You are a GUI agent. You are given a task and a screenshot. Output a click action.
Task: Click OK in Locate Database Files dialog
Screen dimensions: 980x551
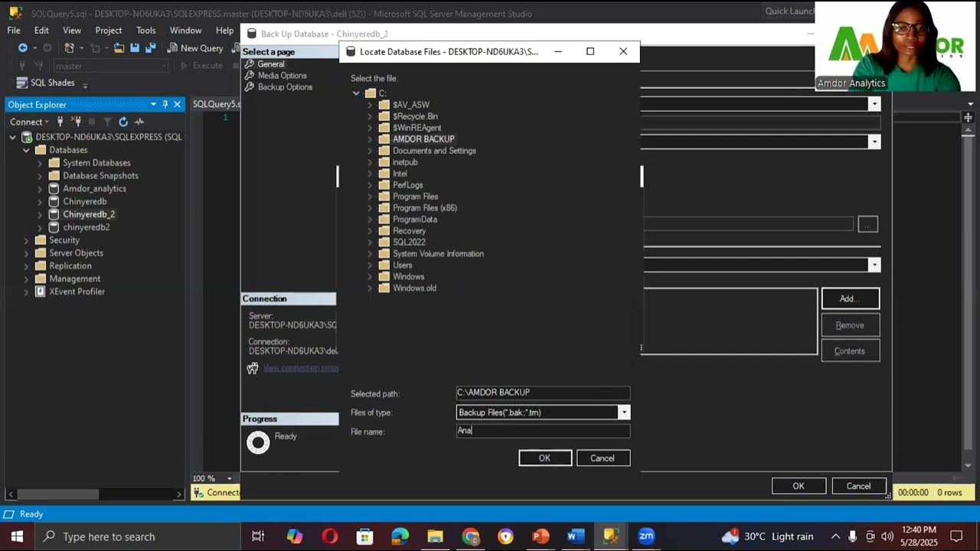coord(544,458)
